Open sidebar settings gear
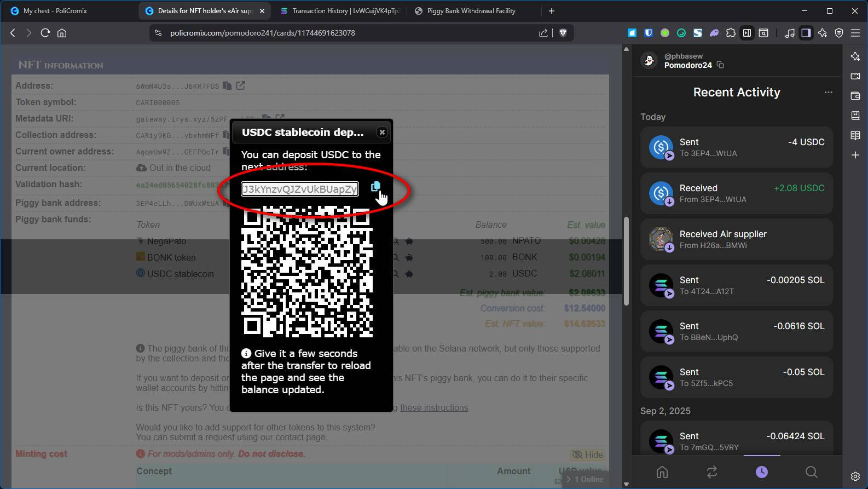868x489 pixels. [x=855, y=476]
